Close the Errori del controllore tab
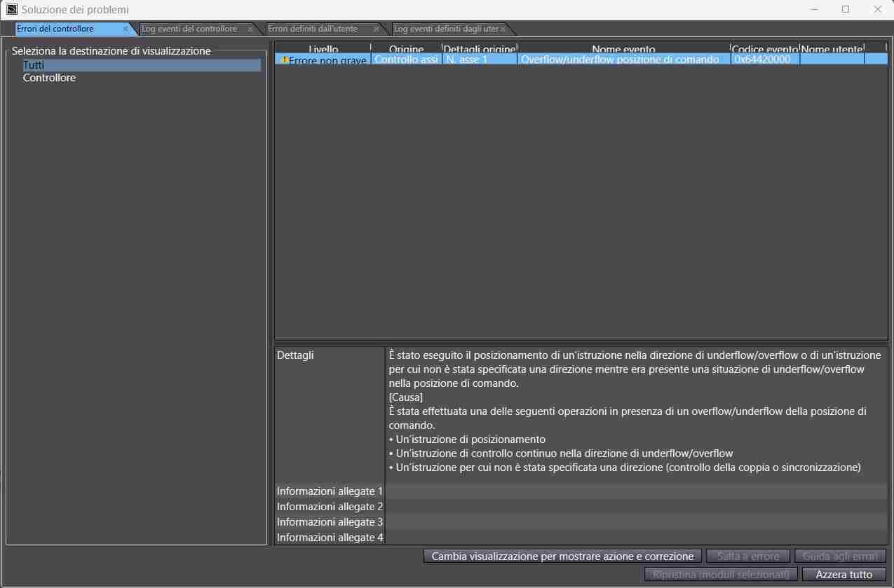Image resolution: width=894 pixels, height=588 pixels. (x=126, y=29)
